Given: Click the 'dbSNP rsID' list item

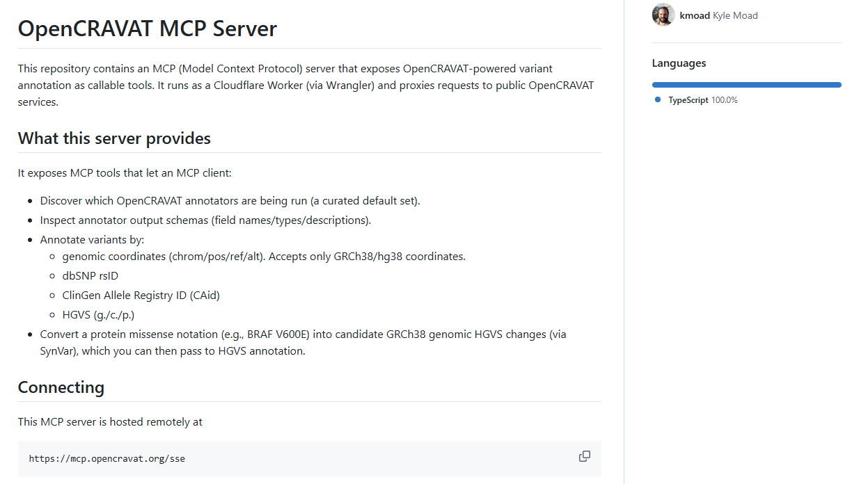Looking at the screenshot, I should (90, 276).
